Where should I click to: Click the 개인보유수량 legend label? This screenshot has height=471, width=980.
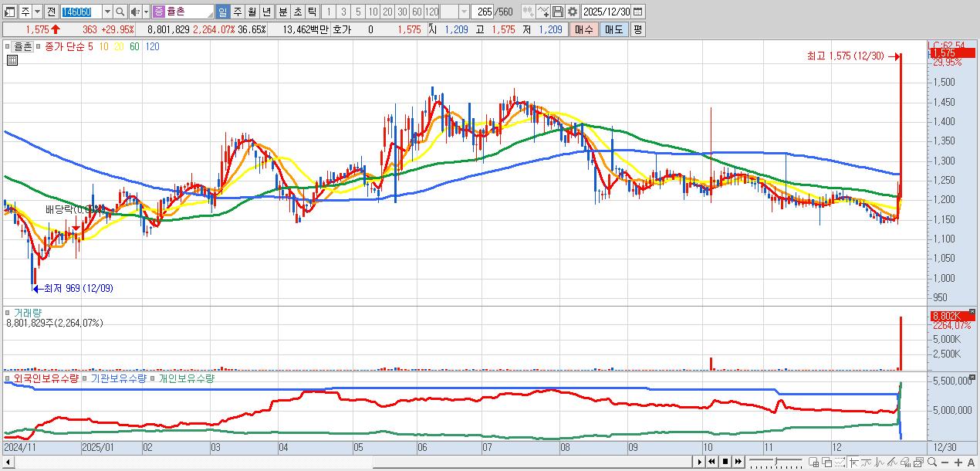[x=186, y=379]
